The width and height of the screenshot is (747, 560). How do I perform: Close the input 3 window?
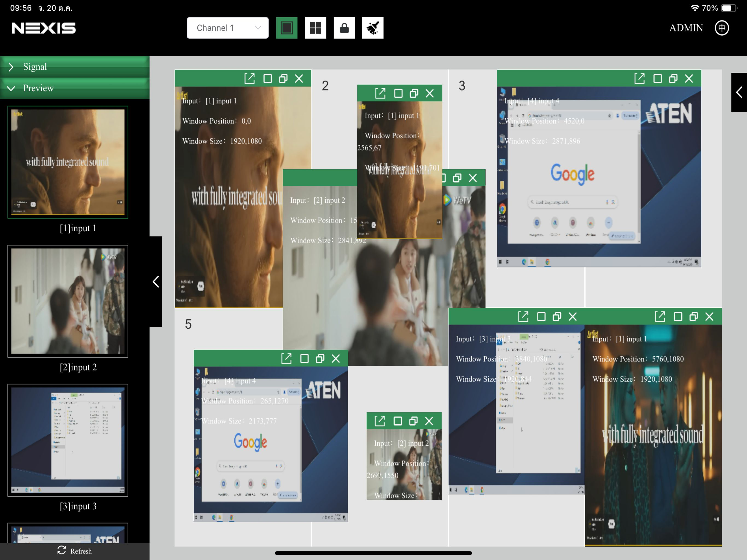(572, 316)
